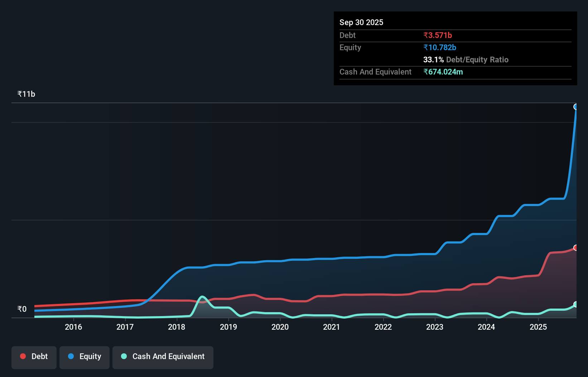The width and height of the screenshot is (588, 377).
Task: Click the ₹11b gridline label on the axis
Action: point(26,94)
